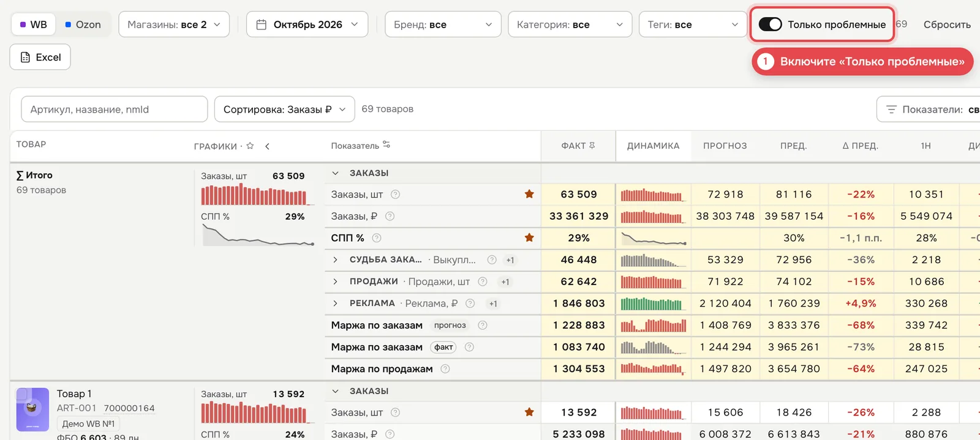Toggle the favorite star on the «СПП %» row
Screen dimensions: 980x440
[529, 238]
